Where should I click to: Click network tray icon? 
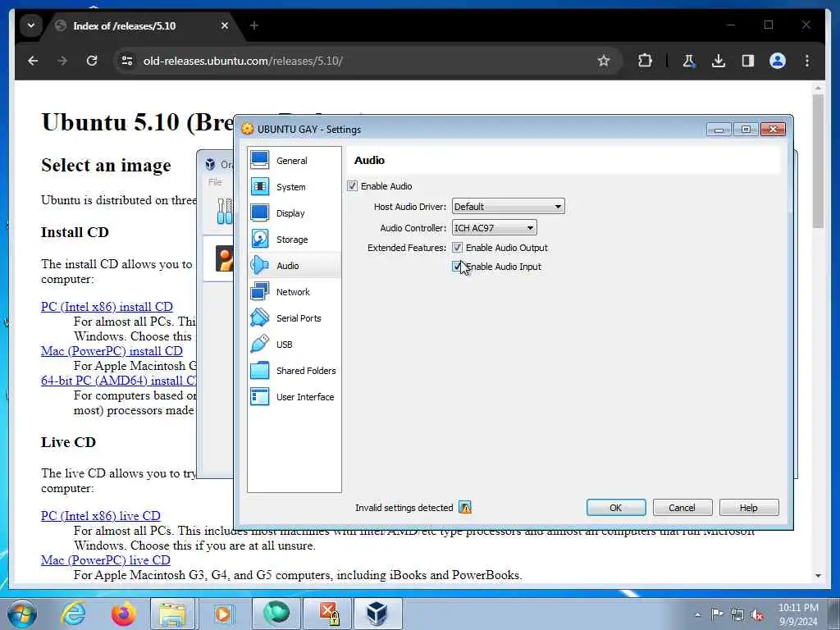[x=737, y=614]
